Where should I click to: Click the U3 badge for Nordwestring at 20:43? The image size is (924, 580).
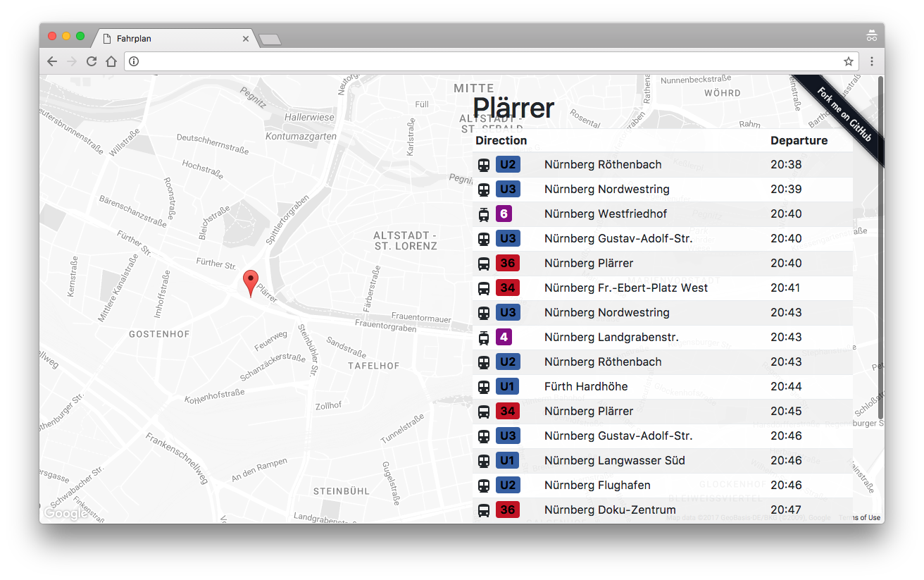(x=508, y=312)
